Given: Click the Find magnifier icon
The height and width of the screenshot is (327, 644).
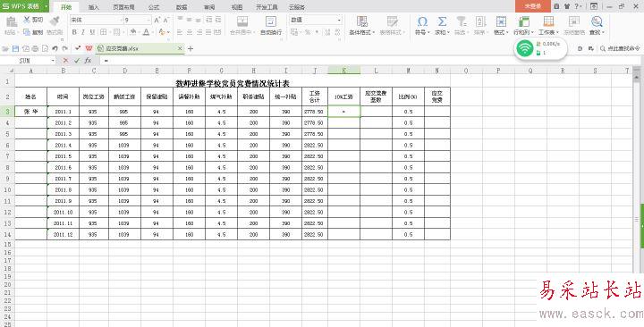Looking at the screenshot, I should pyautogui.click(x=597, y=21).
